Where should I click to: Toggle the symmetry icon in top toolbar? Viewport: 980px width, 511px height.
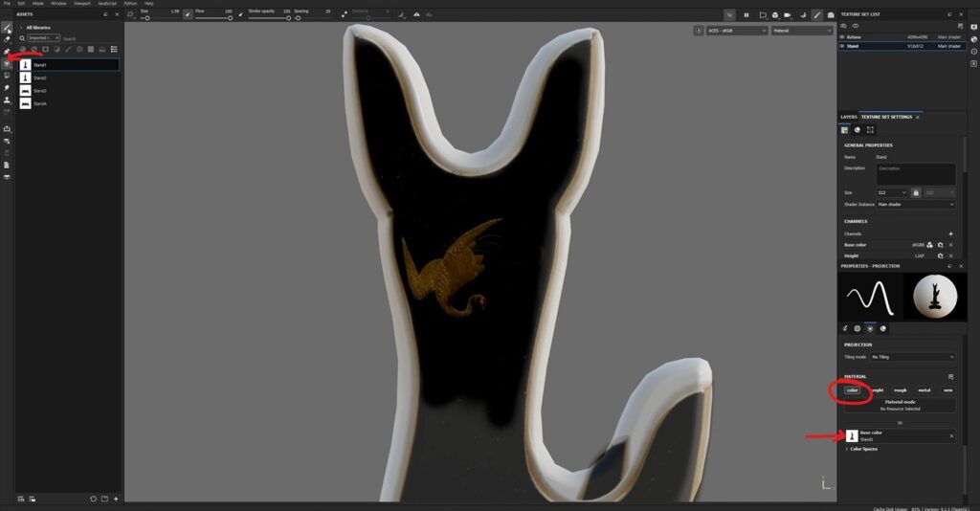(417, 14)
